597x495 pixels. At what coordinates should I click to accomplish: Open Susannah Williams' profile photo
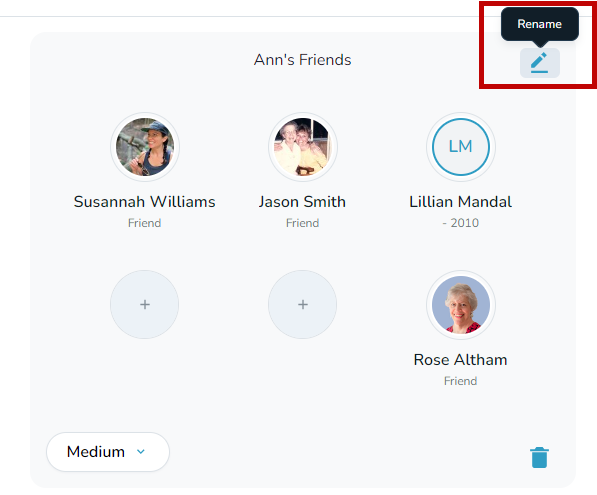tap(145, 147)
